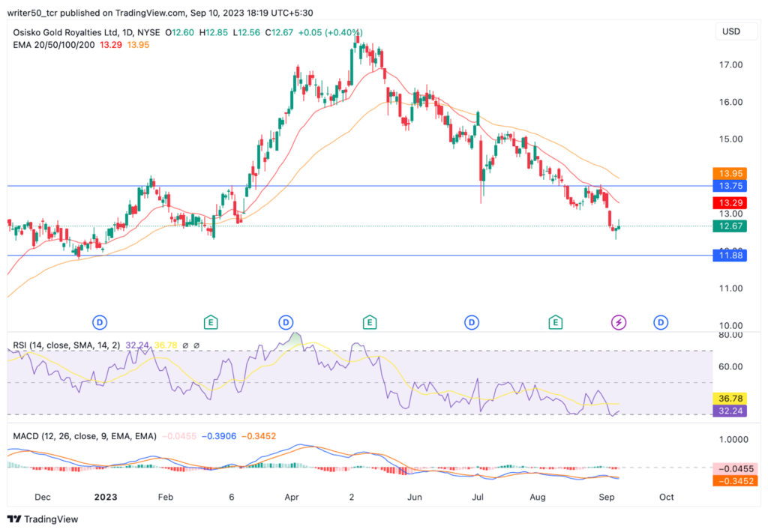The height and width of the screenshot is (532, 768).
Task: Click the blue 11.88 horizontal line label
Action: click(730, 256)
